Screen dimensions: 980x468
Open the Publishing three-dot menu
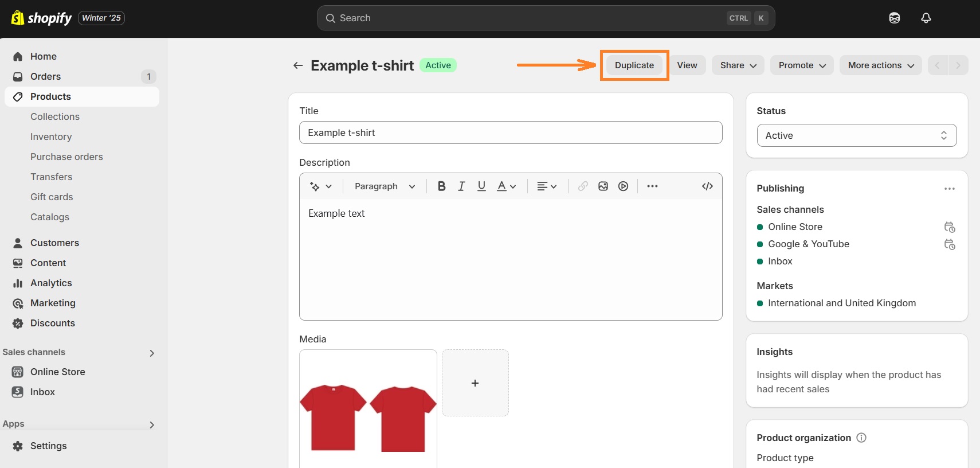(x=950, y=189)
